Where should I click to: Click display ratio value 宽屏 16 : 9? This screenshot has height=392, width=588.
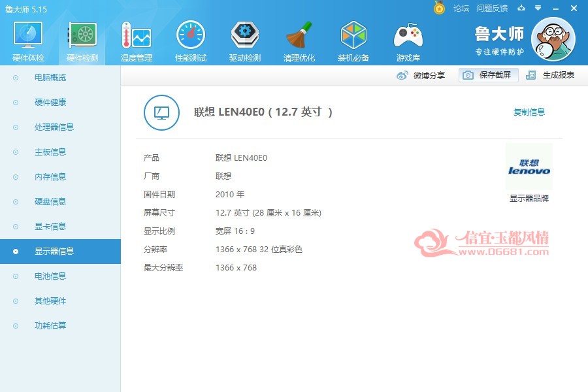tap(235, 231)
